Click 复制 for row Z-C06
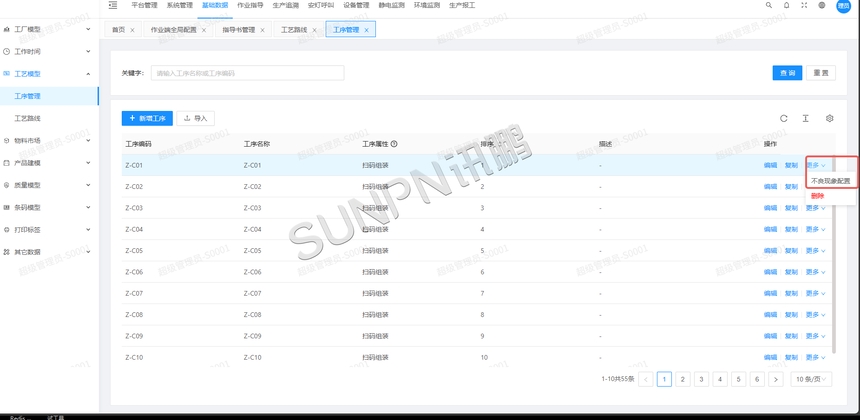This screenshot has width=860, height=420. point(791,272)
